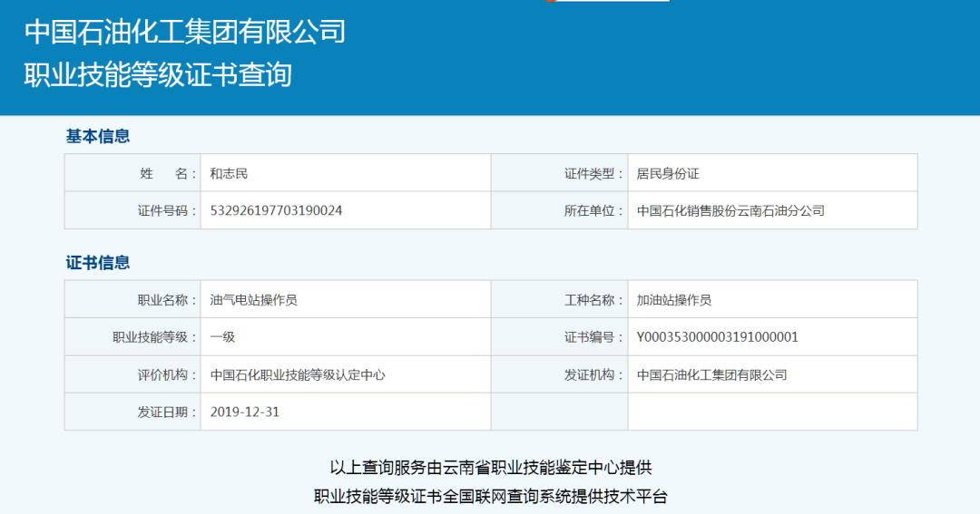This screenshot has width=980, height=514.
Task: Click the 发证日期 label
Action: [167, 412]
